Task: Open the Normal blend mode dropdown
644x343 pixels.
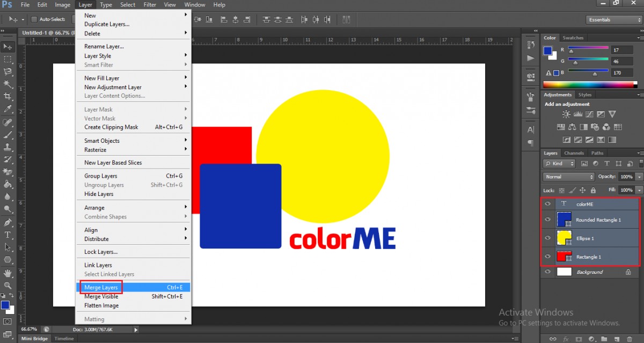Action: click(x=569, y=177)
